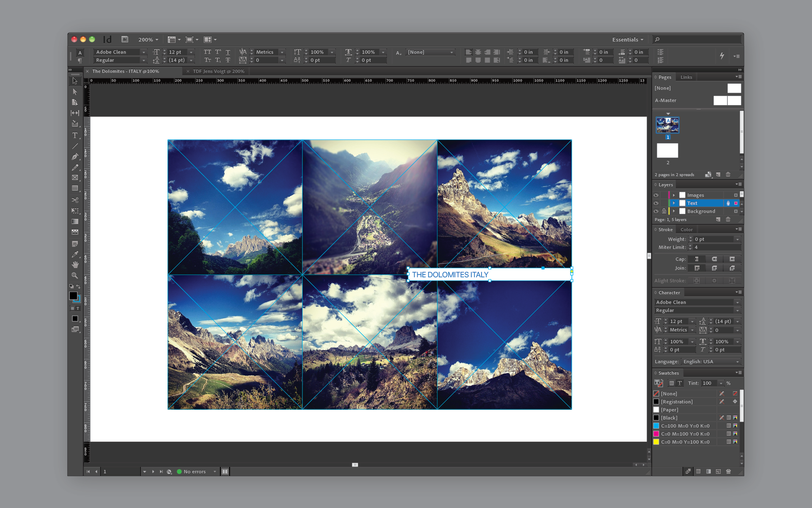Pick the Zoom tool
Image resolution: width=812 pixels, height=508 pixels.
pyautogui.click(x=75, y=276)
